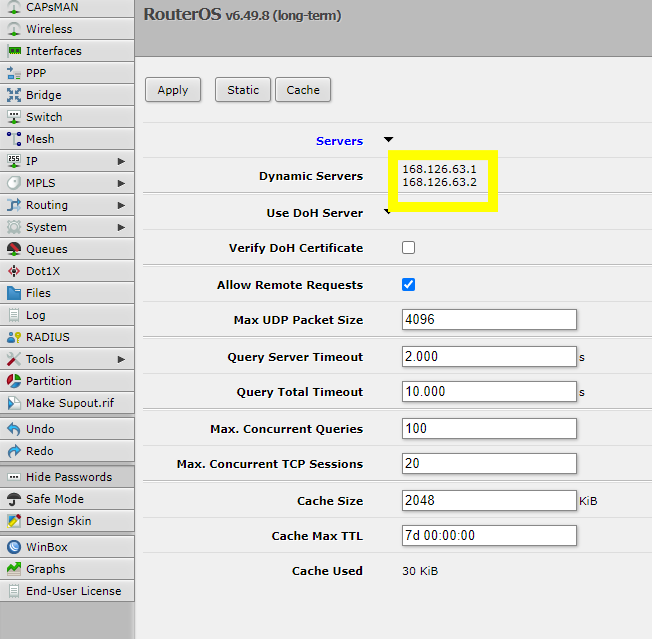Click the Safe Mode button label
652x639 pixels.
point(55,499)
